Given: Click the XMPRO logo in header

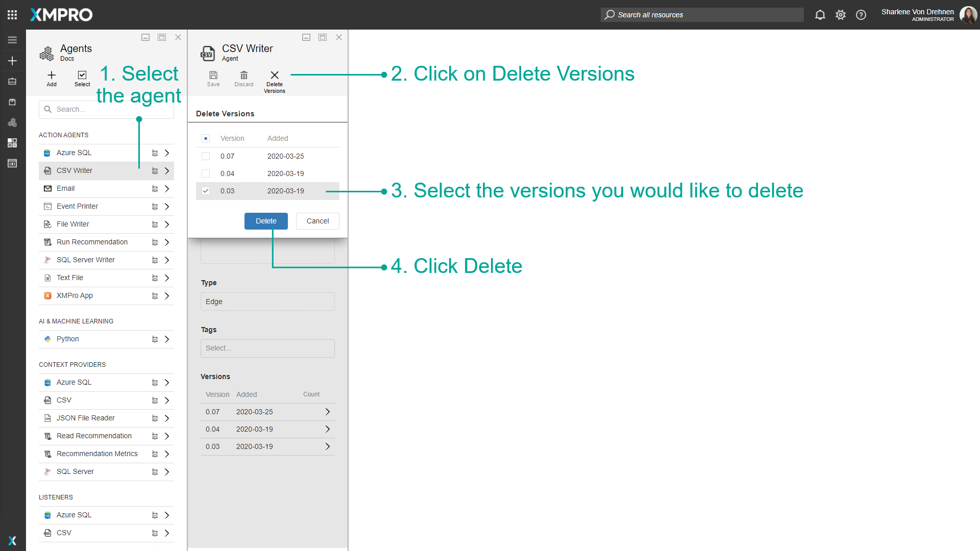Looking at the screenshot, I should coord(61,15).
